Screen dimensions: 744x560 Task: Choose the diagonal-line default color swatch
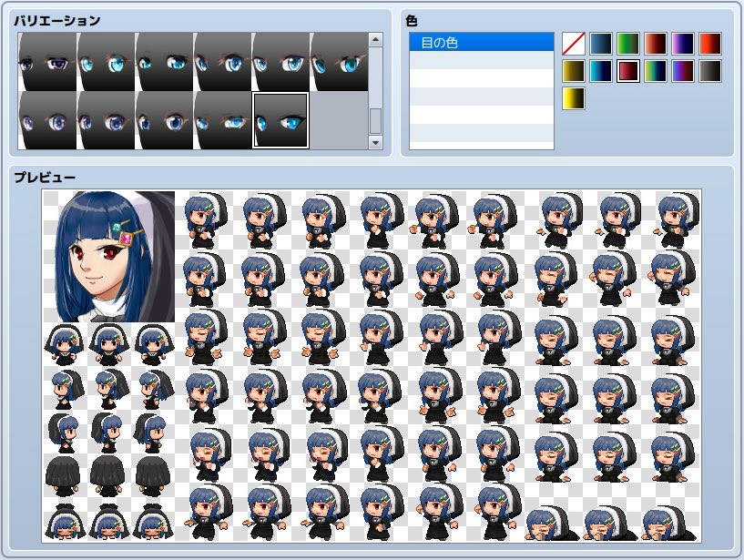click(x=574, y=43)
